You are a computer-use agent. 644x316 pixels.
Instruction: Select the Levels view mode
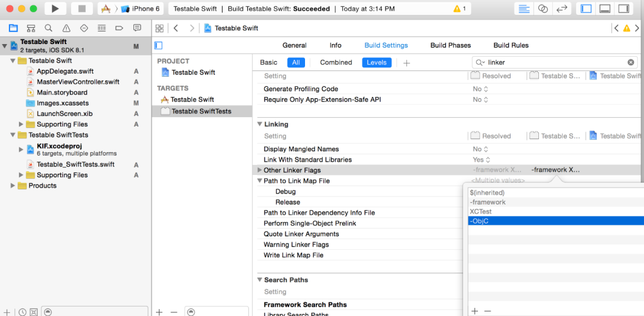tap(377, 62)
